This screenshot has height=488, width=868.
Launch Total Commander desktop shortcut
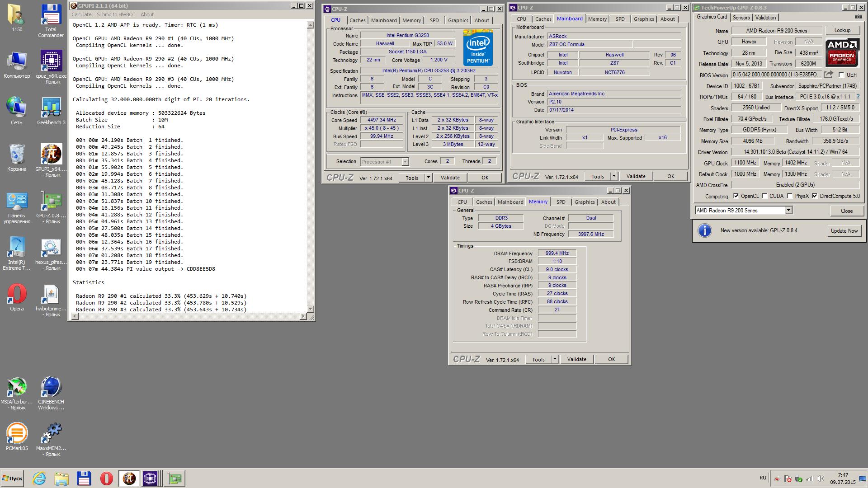pyautogui.click(x=51, y=21)
